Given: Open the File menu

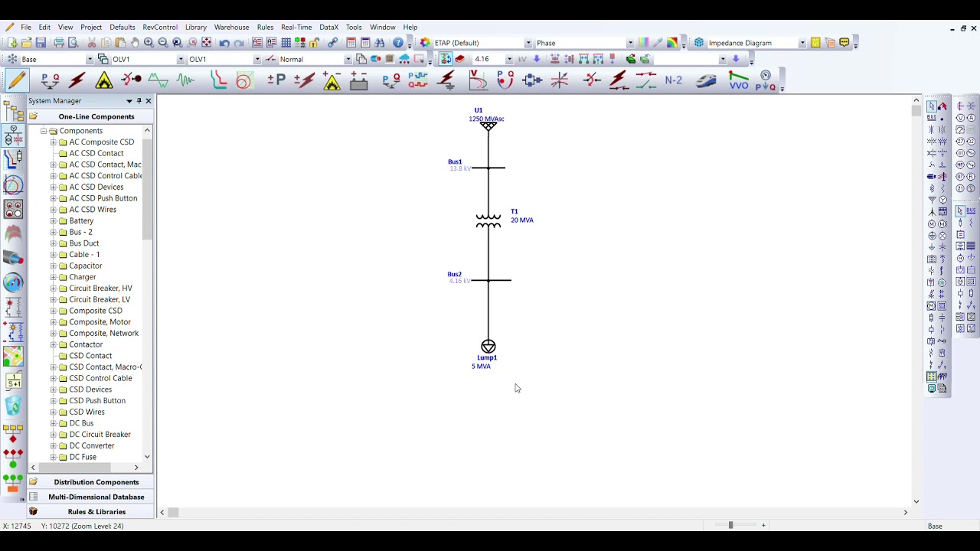Looking at the screenshot, I should pyautogui.click(x=26, y=27).
